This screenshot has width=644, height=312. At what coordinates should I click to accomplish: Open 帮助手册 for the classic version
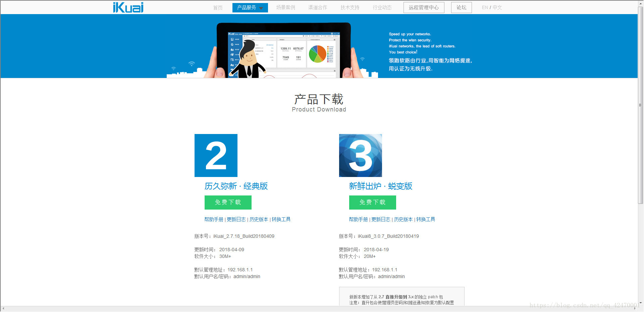(x=214, y=219)
